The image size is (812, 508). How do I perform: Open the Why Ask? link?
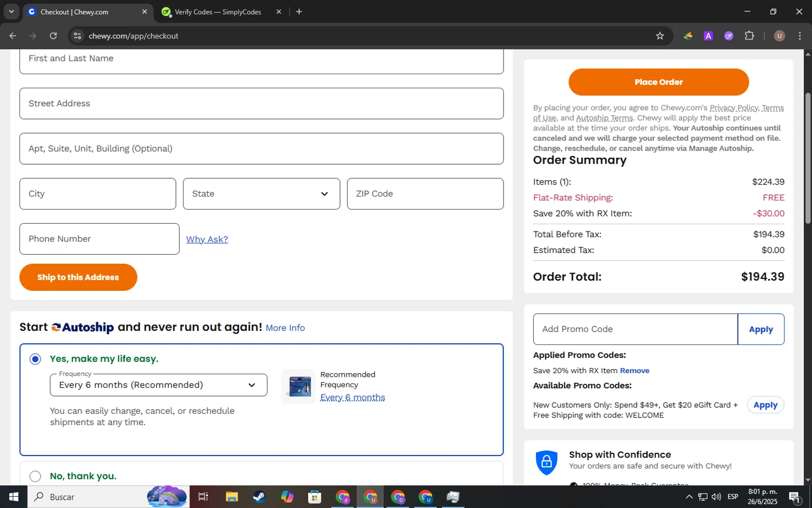[207, 239]
